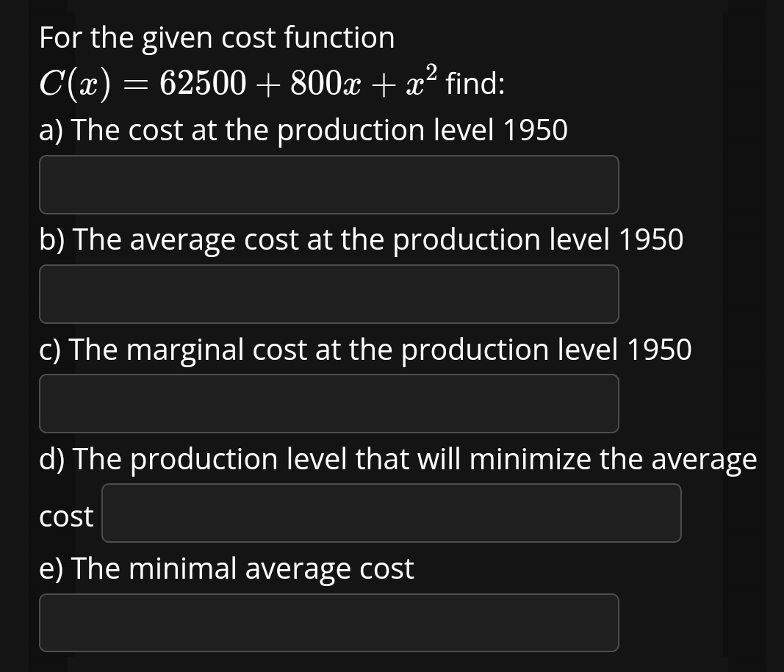This screenshot has height=672, width=784.
Task: Click the For the given cost function heading
Action: (216, 37)
